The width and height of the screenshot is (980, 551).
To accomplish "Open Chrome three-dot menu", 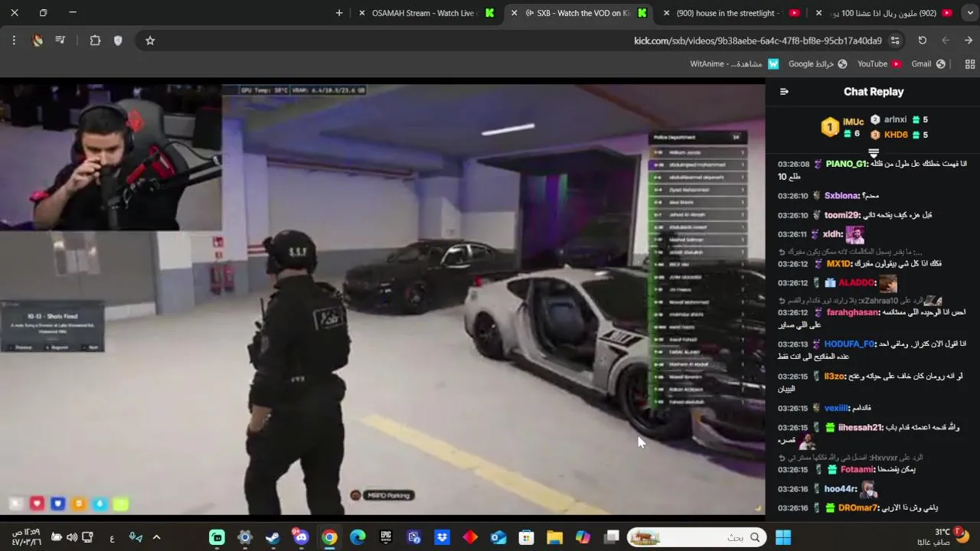I will tap(14, 41).
